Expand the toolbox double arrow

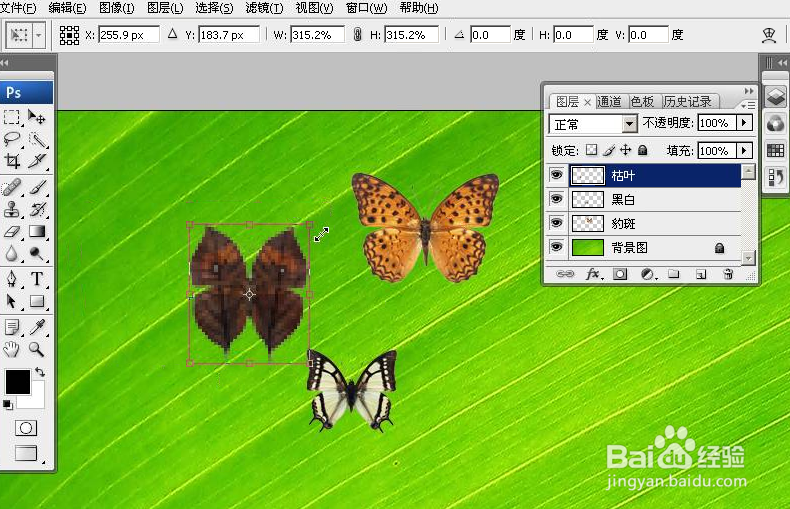pyautogui.click(x=5, y=63)
